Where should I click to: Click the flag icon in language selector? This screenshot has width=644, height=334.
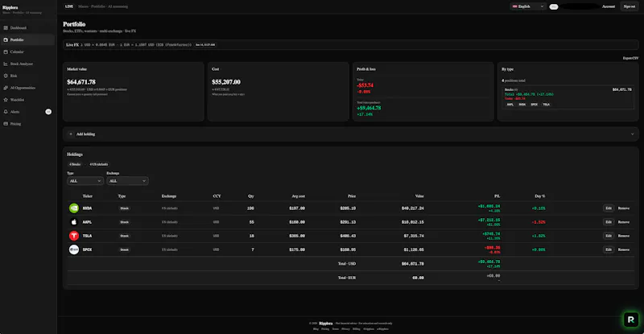(514, 6)
